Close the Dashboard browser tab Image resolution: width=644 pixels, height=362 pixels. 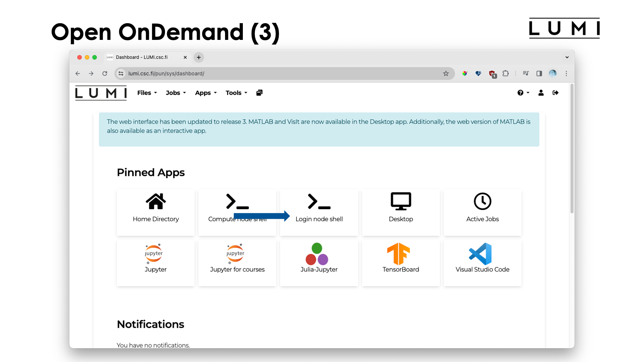(185, 57)
